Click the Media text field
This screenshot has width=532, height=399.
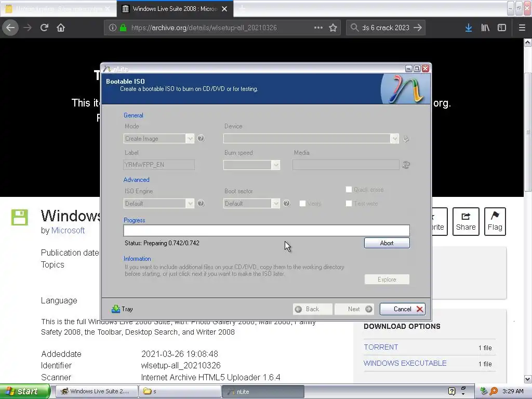click(345, 165)
